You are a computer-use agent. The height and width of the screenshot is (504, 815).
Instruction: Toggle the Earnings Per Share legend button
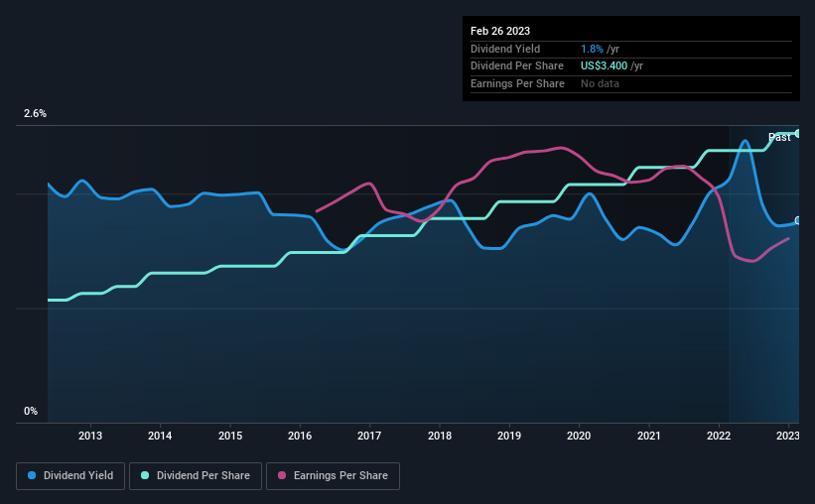tap(333, 476)
